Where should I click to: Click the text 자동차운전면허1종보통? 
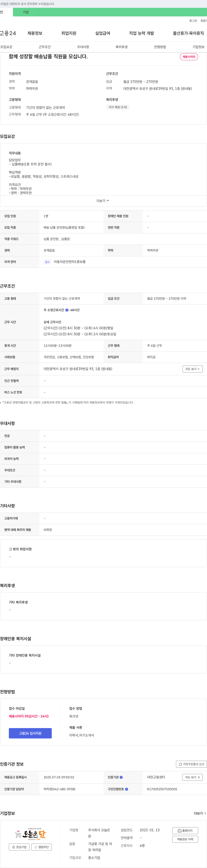point(70,262)
